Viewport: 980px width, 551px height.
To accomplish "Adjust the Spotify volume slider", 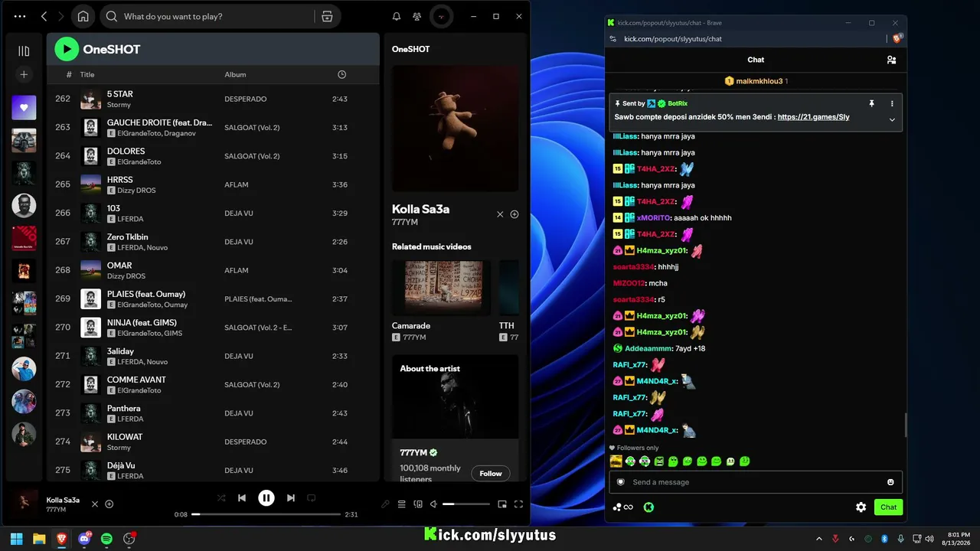I will (x=466, y=504).
